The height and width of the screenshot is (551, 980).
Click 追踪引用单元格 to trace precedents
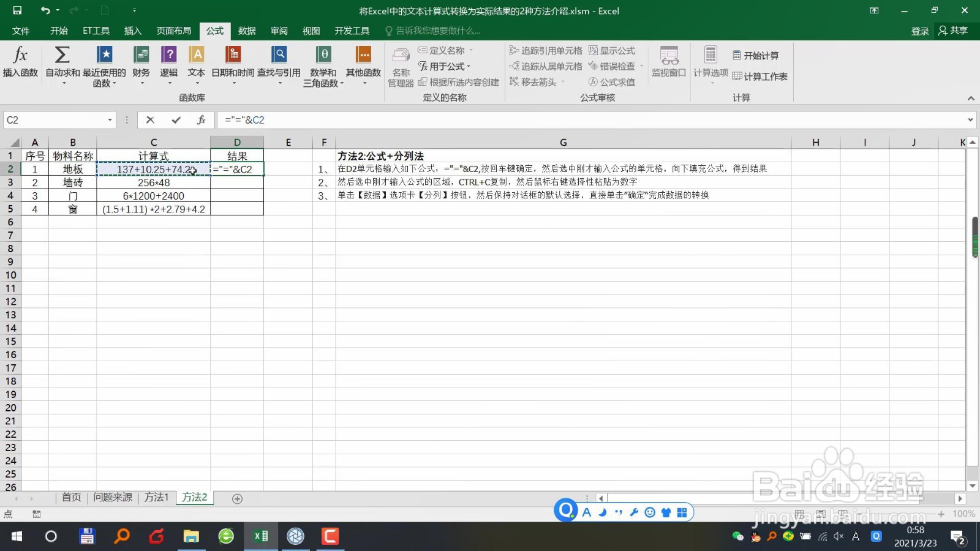click(x=545, y=50)
